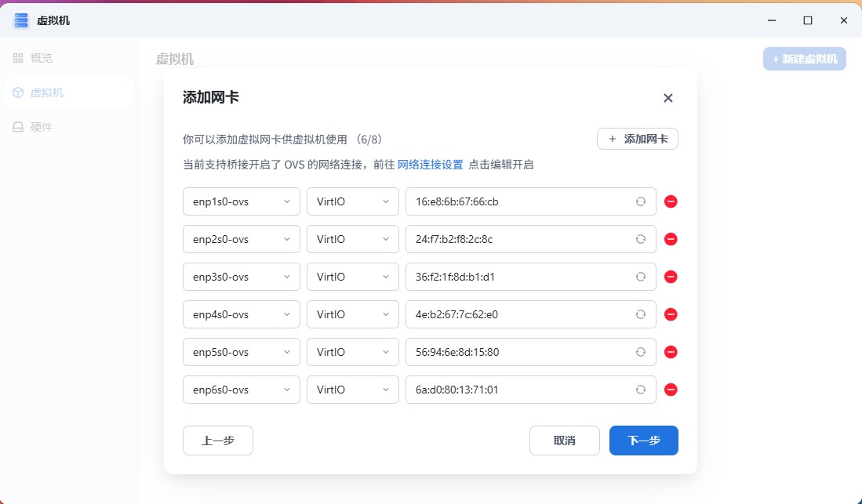
Task: Click MAC address field 36:f2:1f:8d:b1:d1
Action: pyautogui.click(x=518, y=277)
